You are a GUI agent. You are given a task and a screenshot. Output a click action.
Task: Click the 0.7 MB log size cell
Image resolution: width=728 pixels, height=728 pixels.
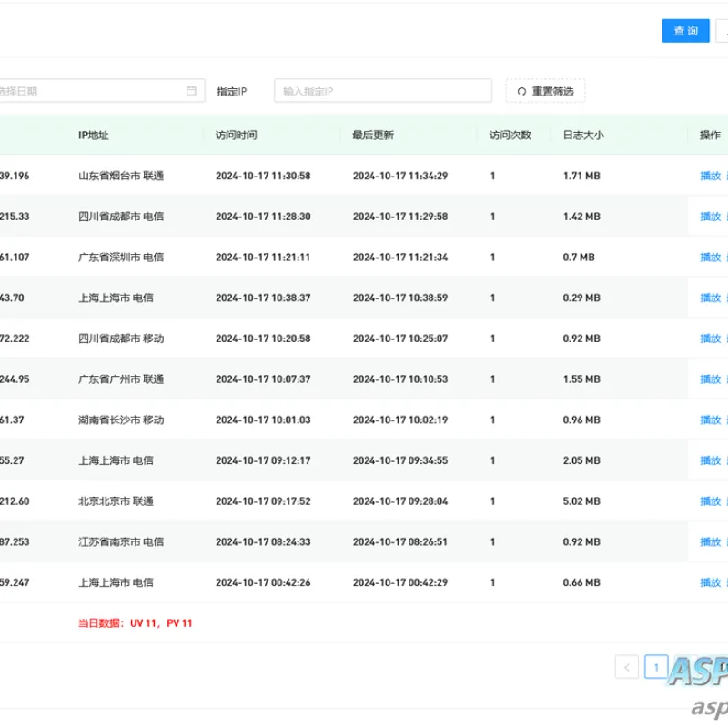[x=579, y=258]
